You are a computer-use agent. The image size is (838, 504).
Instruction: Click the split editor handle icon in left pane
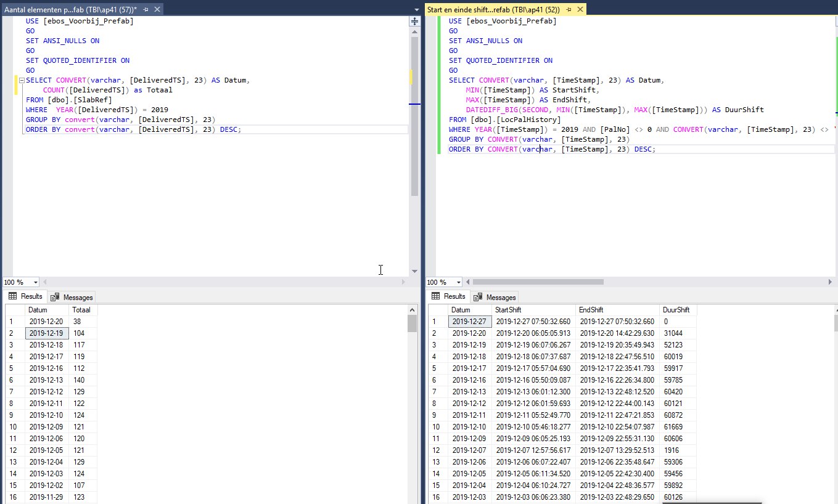pyautogui.click(x=414, y=20)
